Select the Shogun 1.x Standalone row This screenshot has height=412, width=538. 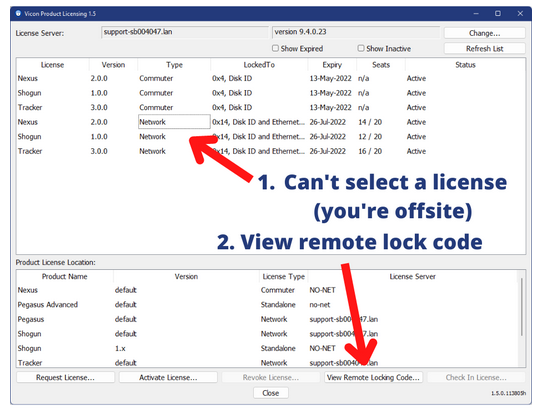click(267, 349)
